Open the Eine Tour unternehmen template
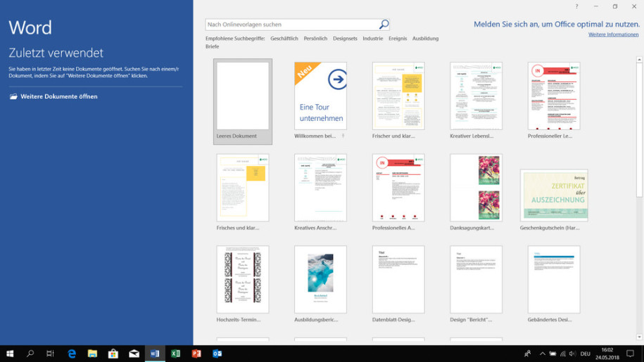The width and height of the screenshot is (644, 362). (320, 96)
